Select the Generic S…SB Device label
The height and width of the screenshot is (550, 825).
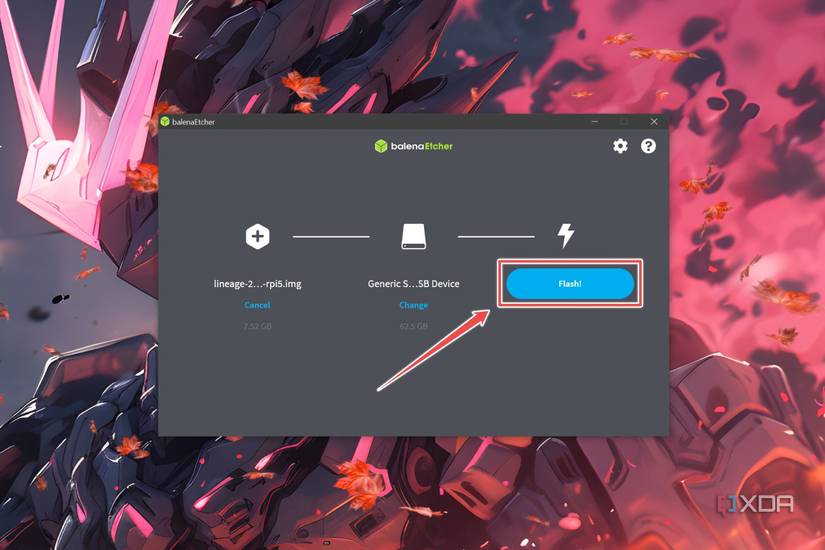[414, 284]
